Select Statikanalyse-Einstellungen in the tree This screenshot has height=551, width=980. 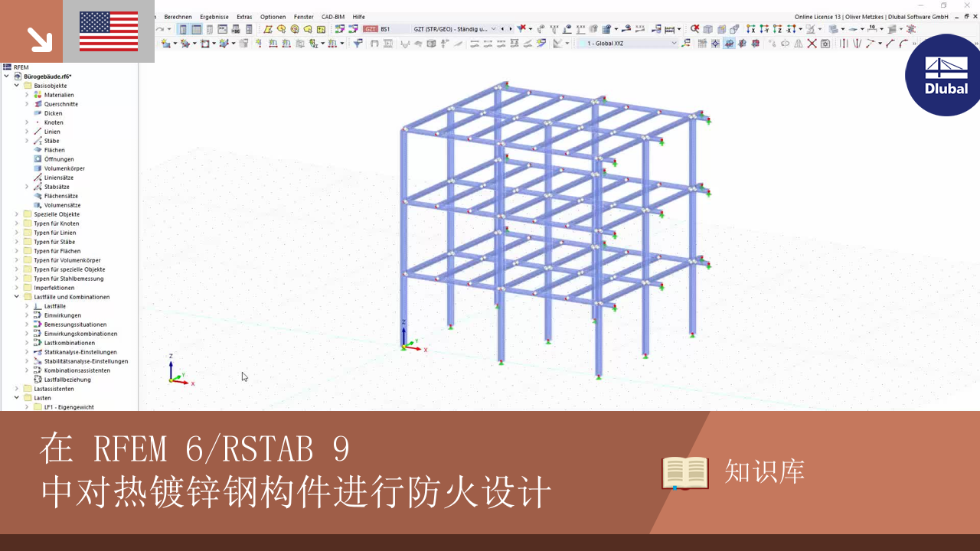point(80,352)
